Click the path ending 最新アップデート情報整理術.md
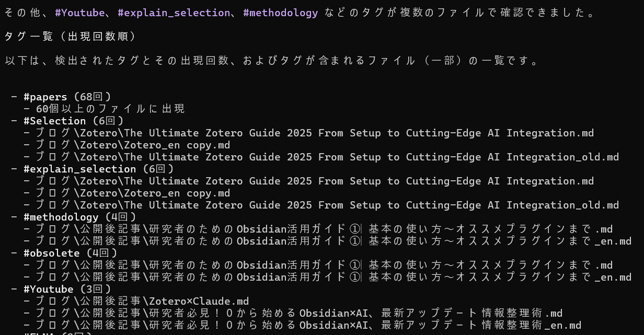 300,313
